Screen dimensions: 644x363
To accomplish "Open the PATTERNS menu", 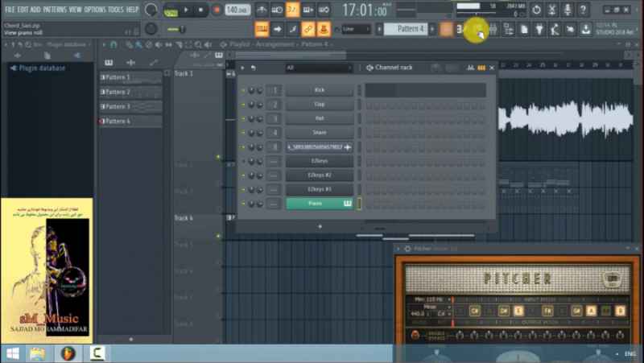I will tap(55, 10).
